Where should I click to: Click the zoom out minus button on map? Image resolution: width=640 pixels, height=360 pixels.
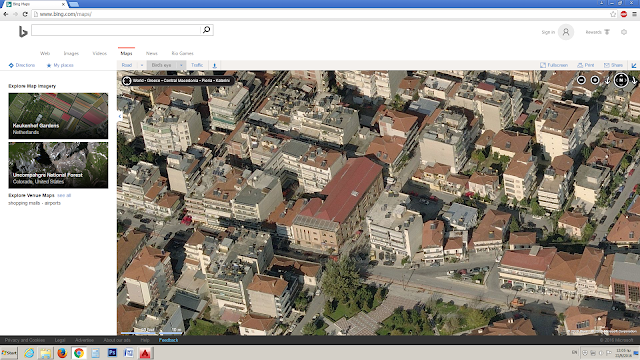pyautogui.click(x=581, y=80)
